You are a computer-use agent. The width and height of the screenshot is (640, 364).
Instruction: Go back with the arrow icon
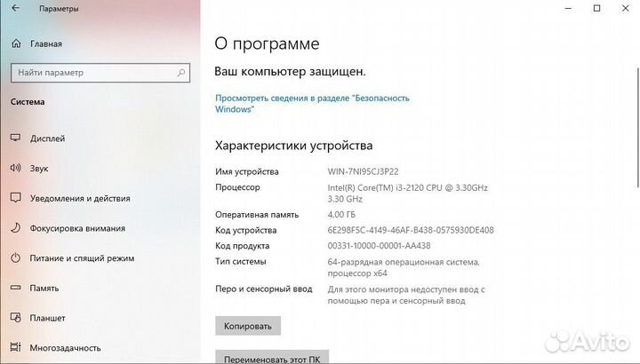[x=15, y=8]
